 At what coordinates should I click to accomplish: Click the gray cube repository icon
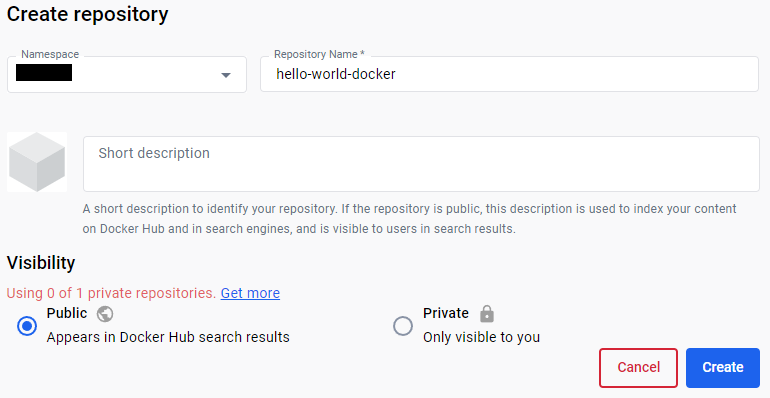pyautogui.click(x=37, y=162)
